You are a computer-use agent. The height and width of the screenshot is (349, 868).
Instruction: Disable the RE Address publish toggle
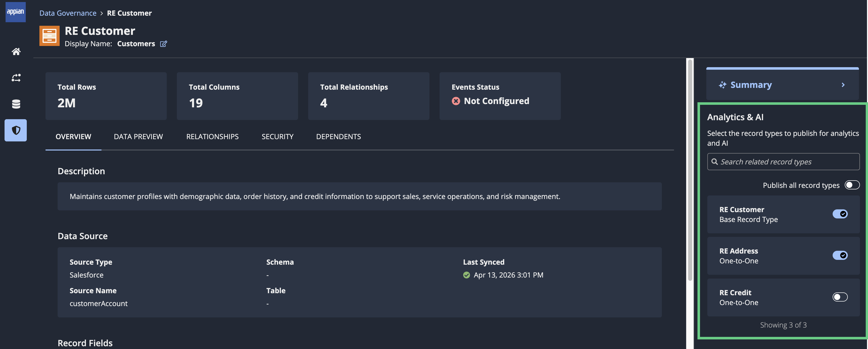tap(840, 255)
